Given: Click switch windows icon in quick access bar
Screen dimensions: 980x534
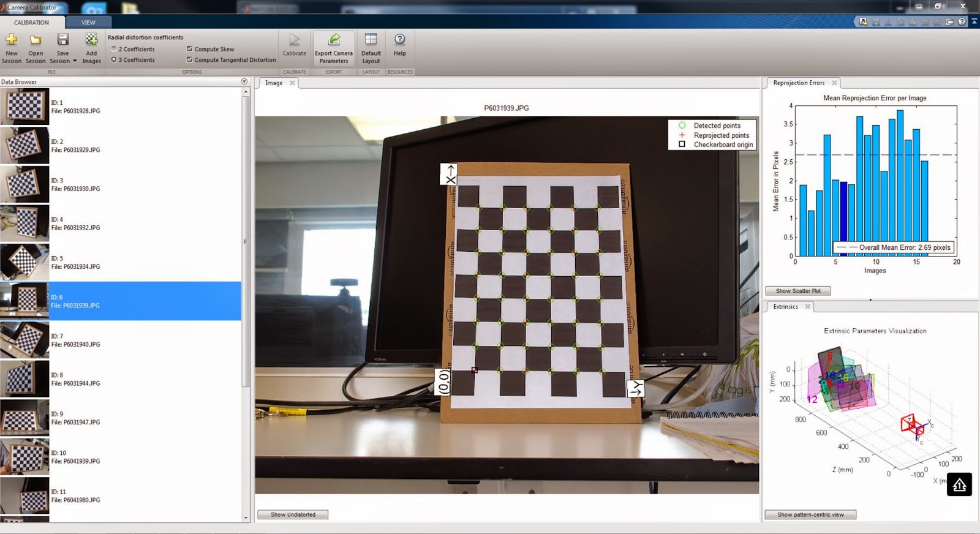Looking at the screenshot, I should point(949,21).
